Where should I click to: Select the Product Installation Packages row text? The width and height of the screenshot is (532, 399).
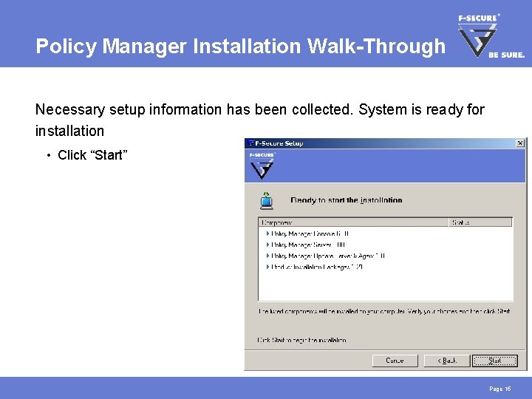point(317,267)
